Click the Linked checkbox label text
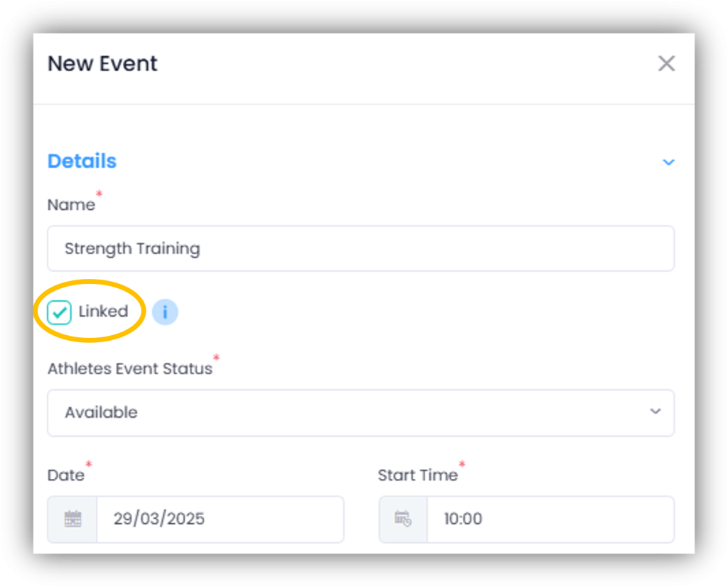The image size is (728, 587). click(x=103, y=312)
